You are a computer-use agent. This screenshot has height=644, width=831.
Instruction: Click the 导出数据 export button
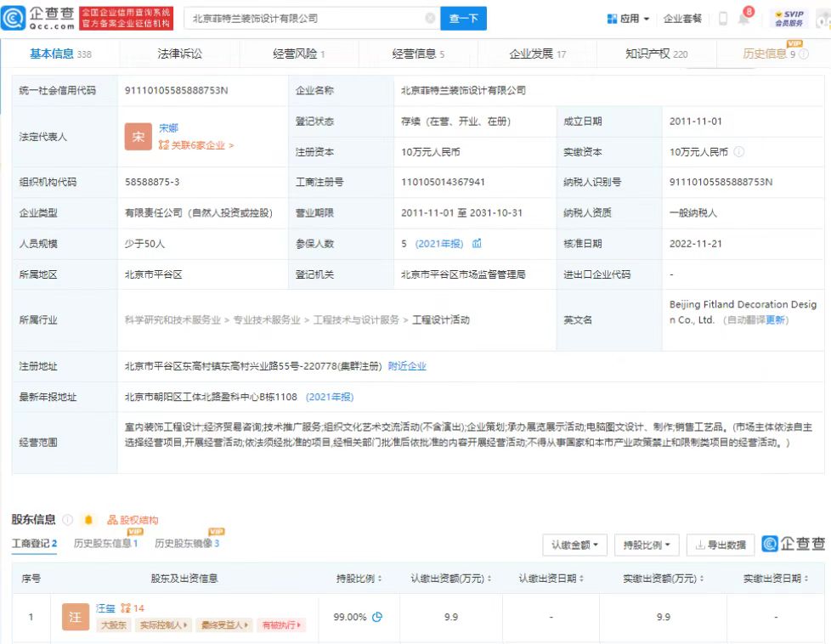point(721,545)
